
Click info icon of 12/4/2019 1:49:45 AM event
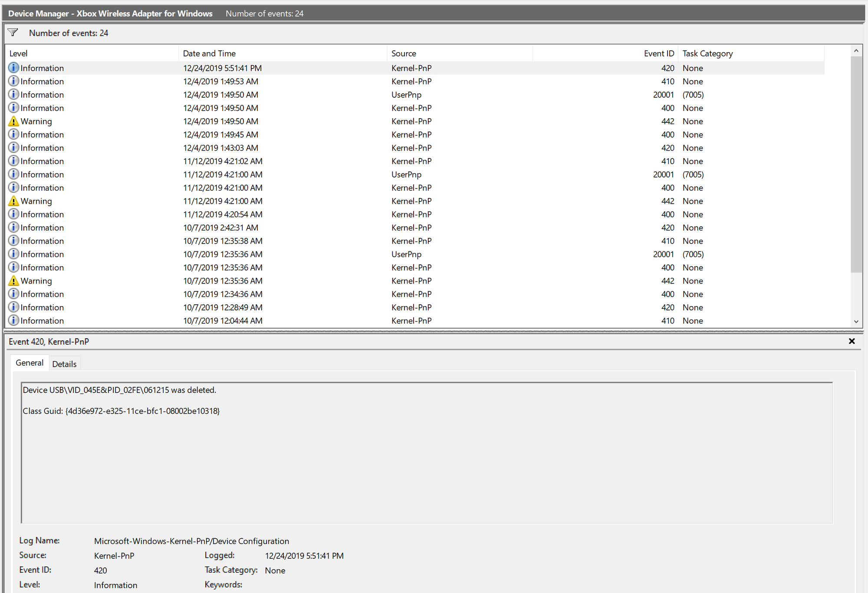(x=13, y=134)
